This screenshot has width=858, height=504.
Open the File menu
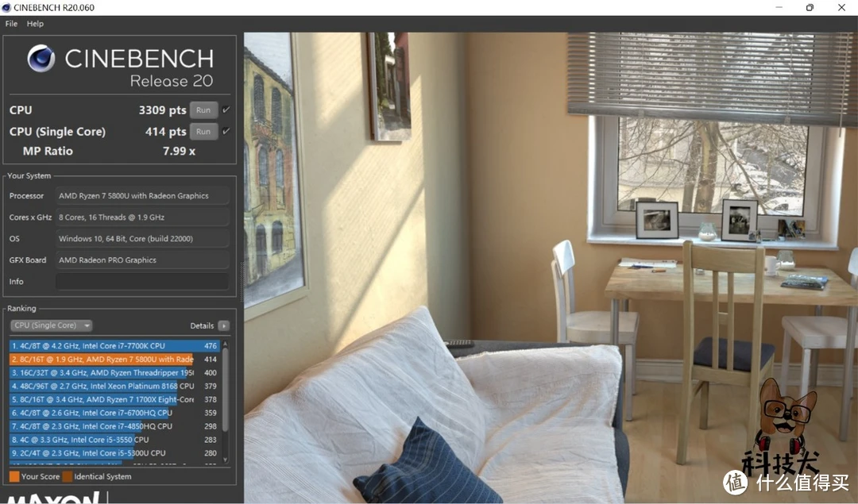click(x=11, y=24)
